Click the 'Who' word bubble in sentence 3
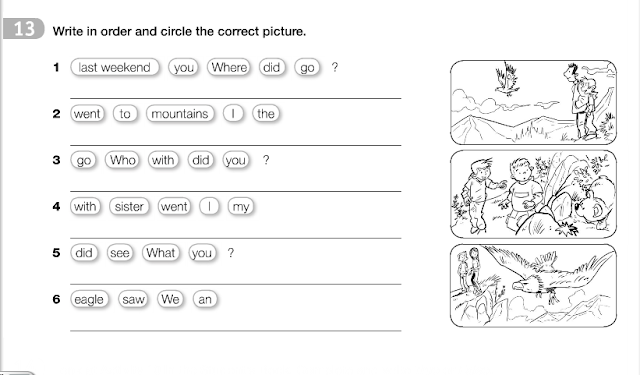The width and height of the screenshot is (640, 375). [x=122, y=160]
